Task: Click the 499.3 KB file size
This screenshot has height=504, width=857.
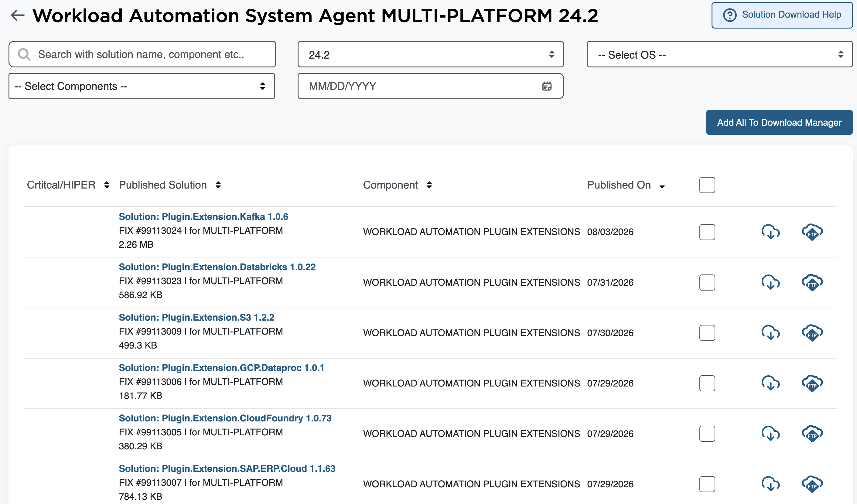Action: [x=138, y=345]
